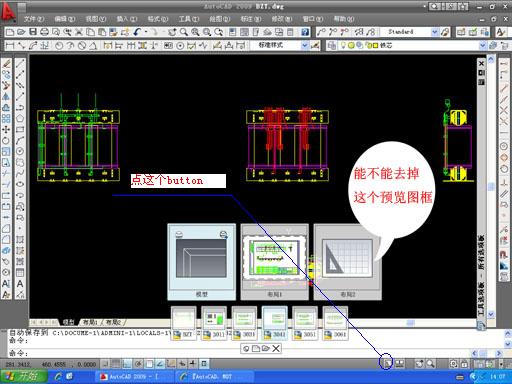Select the Arc draw tool

click(20, 140)
